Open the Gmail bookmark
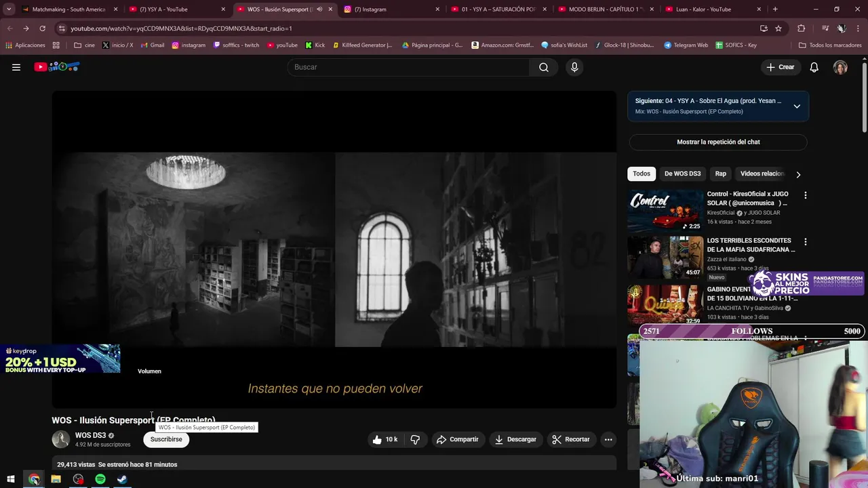 click(x=152, y=45)
